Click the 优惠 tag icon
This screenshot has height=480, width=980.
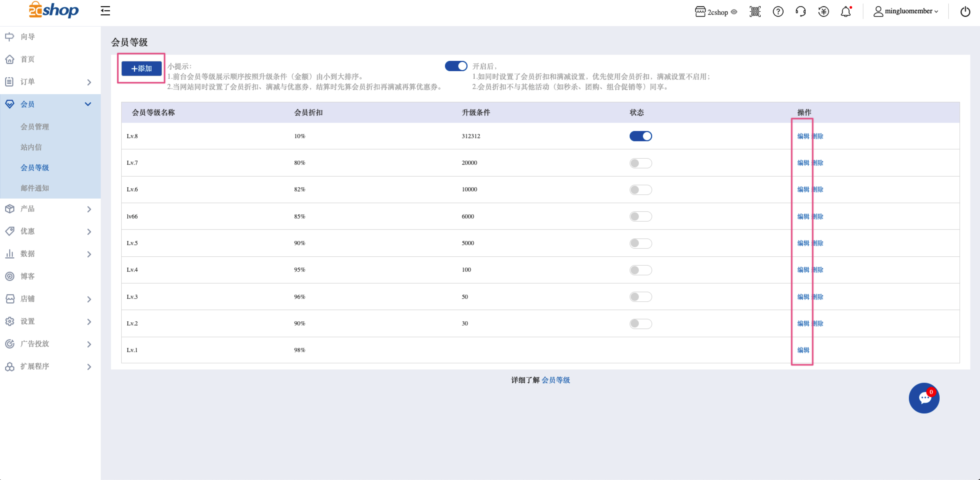coord(9,232)
